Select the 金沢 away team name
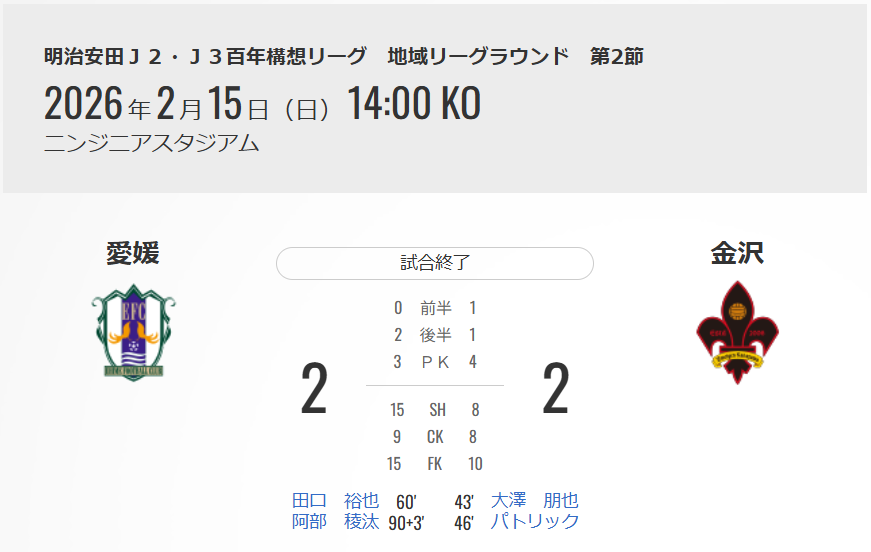 (737, 254)
